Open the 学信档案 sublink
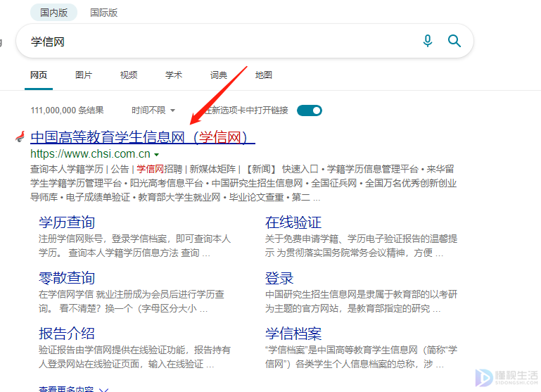Viewport: 541px width, 392px height. pyautogui.click(x=293, y=334)
